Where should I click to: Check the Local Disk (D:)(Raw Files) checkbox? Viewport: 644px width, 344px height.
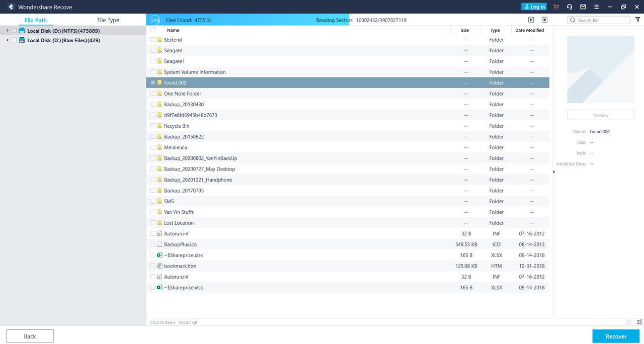pos(14,40)
